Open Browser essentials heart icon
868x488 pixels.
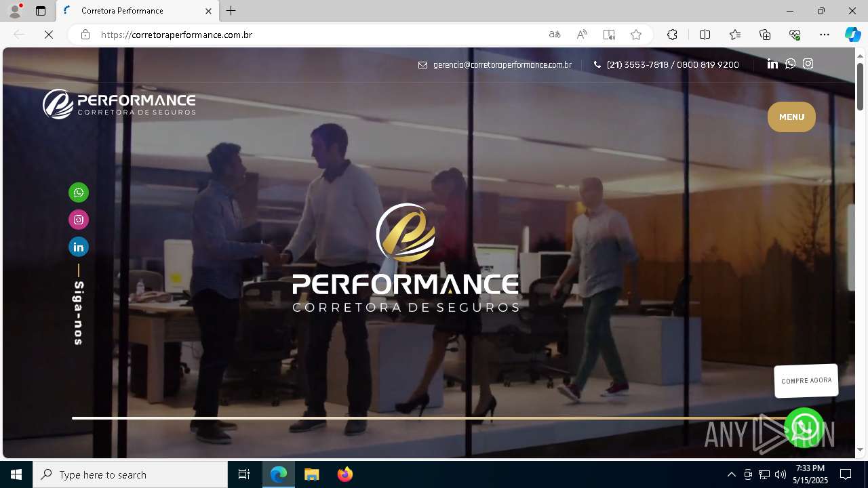pyautogui.click(x=795, y=35)
